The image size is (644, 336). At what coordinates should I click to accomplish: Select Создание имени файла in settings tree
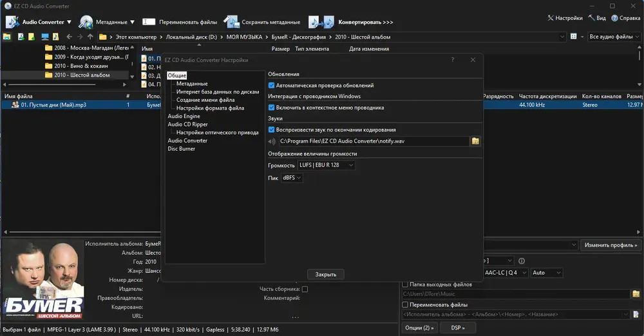tap(205, 100)
